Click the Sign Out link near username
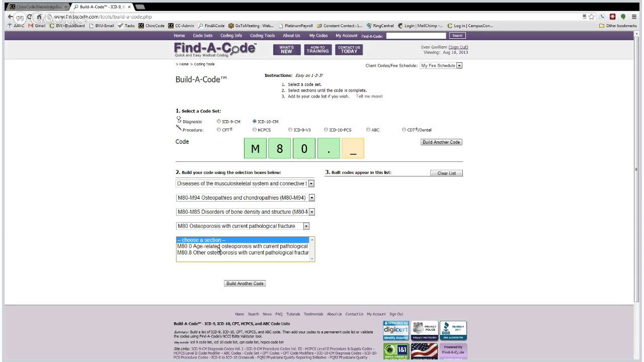Screen dimensions: 644x362 (x=458, y=47)
